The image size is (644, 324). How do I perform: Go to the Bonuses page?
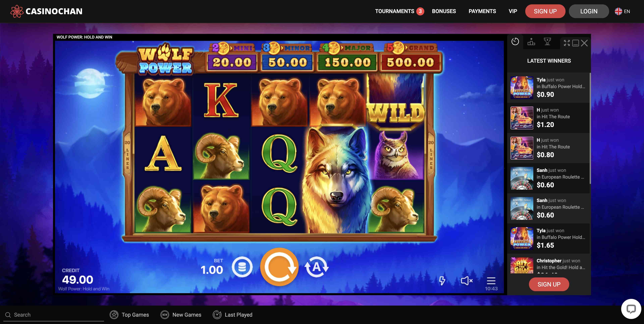pos(444,11)
